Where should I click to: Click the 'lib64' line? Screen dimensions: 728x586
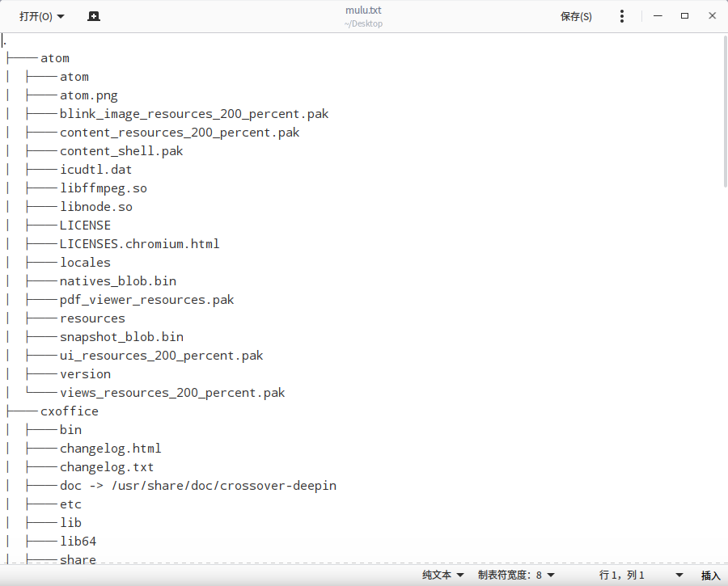(78, 541)
